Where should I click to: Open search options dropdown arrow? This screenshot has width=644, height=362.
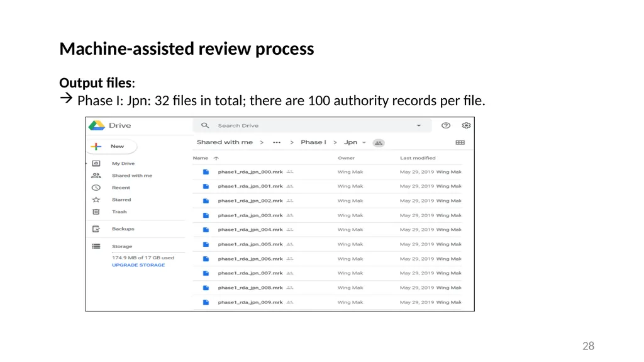418,125
